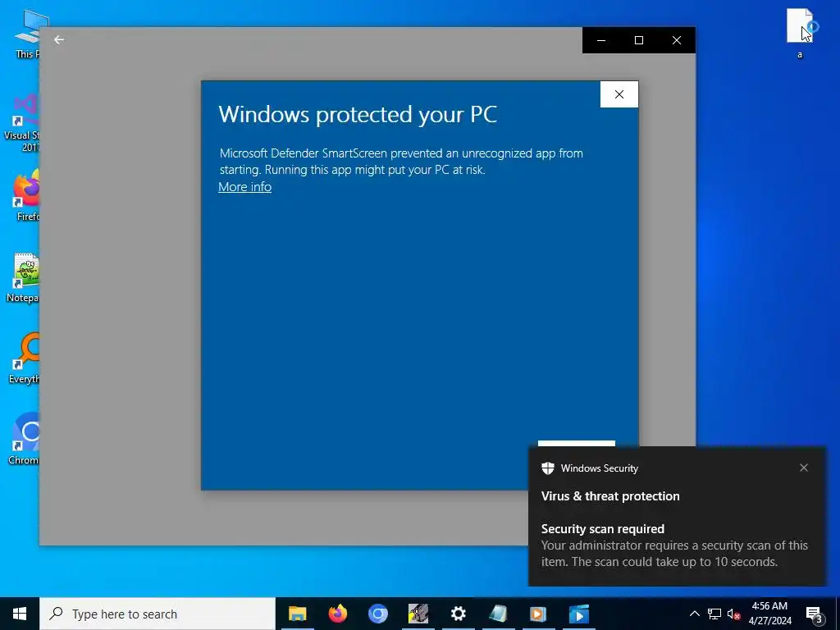Screen dimensions: 840x630
Task: Click the Virus & threat protection heading
Action: (610, 496)
